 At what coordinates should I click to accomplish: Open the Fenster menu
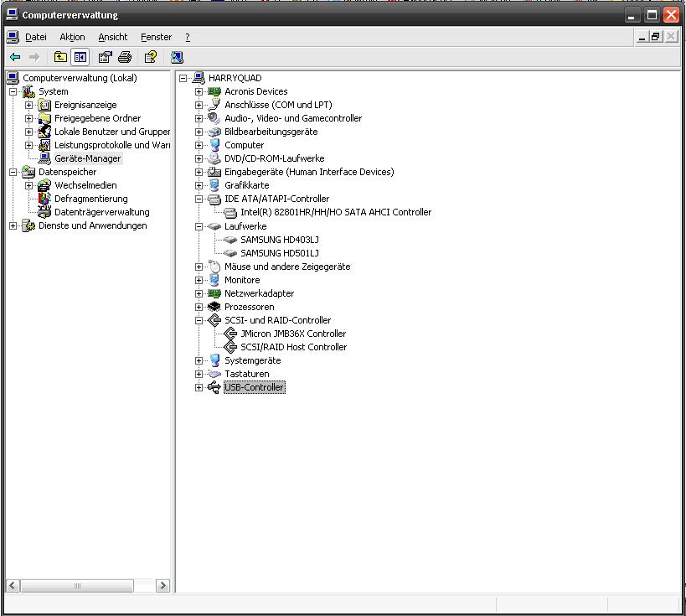156,37
